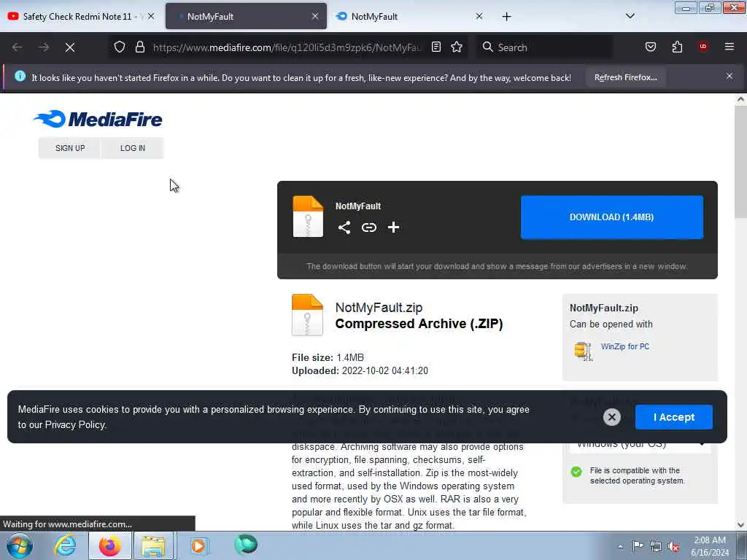Stop page loading with the X button
Screen dimensions: 747x560
click(x=70, y=47)
